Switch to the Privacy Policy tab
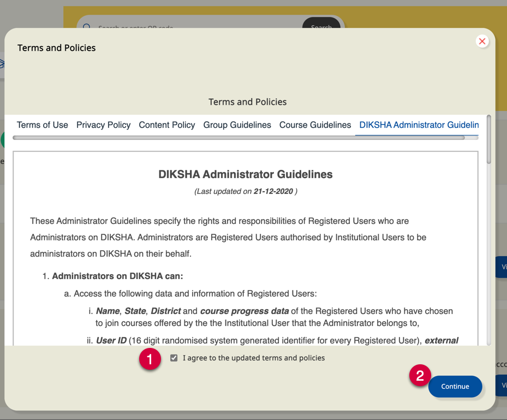 click(103, 125)
